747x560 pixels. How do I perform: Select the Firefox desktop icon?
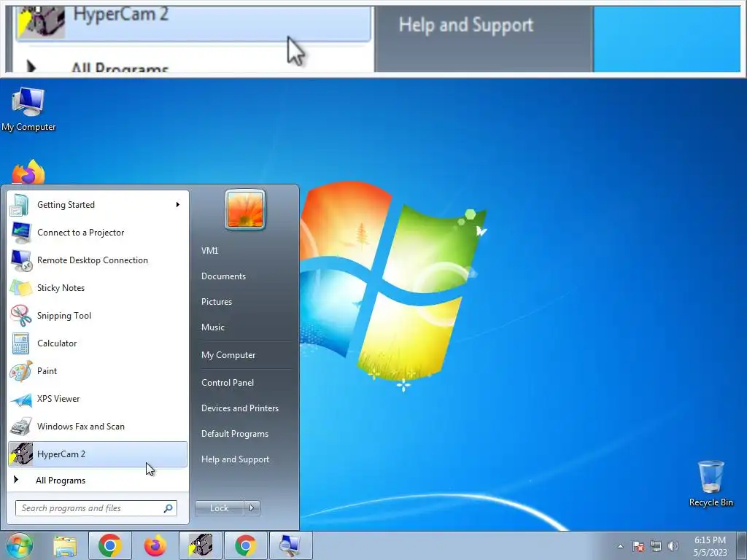click(28, 172)
